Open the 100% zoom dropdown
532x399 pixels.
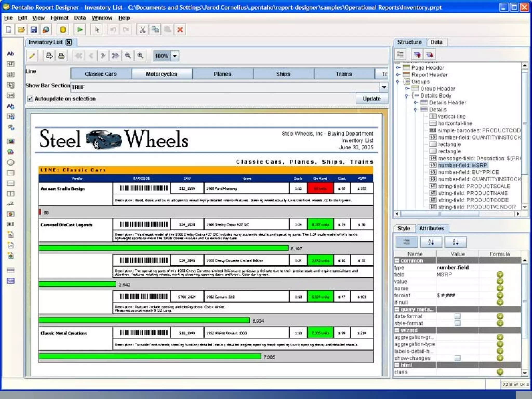click(175, 56)
